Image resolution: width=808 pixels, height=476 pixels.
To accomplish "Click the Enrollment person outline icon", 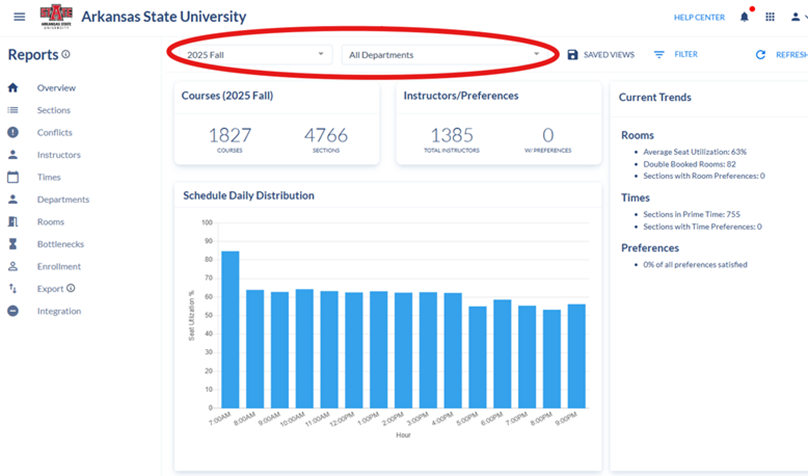I will 13,266.
